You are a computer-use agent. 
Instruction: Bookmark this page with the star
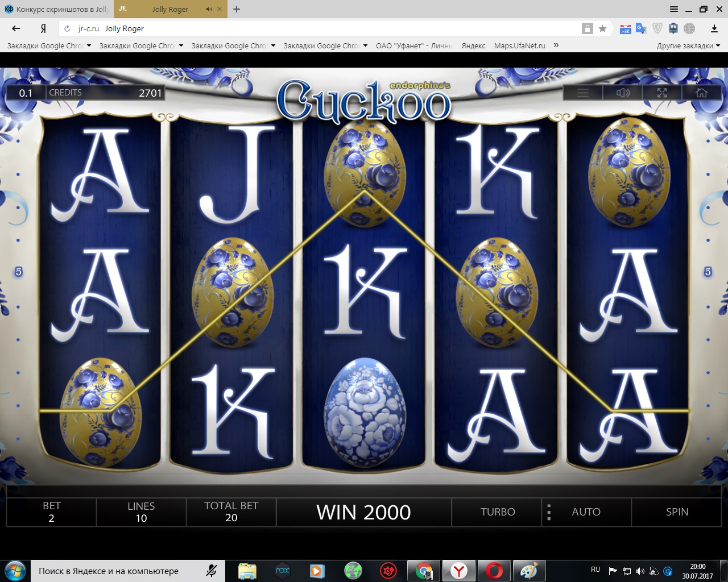click(x=603, y=28)
